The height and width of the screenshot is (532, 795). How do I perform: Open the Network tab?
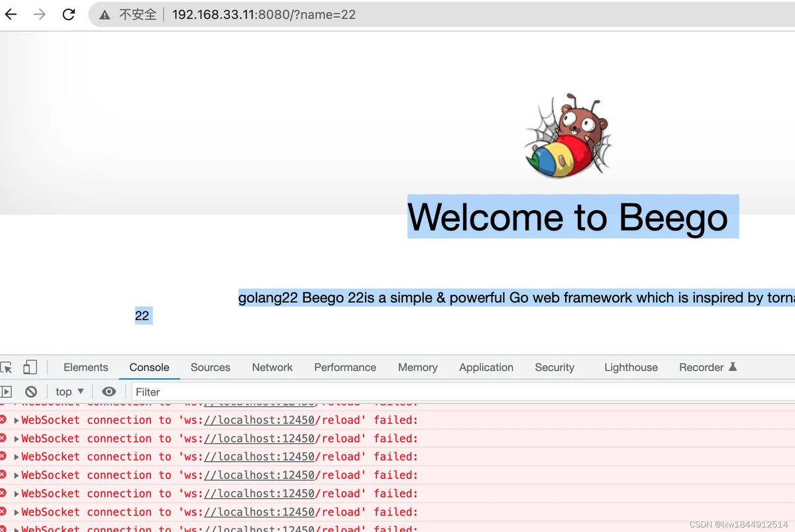(x=272, y=367)
